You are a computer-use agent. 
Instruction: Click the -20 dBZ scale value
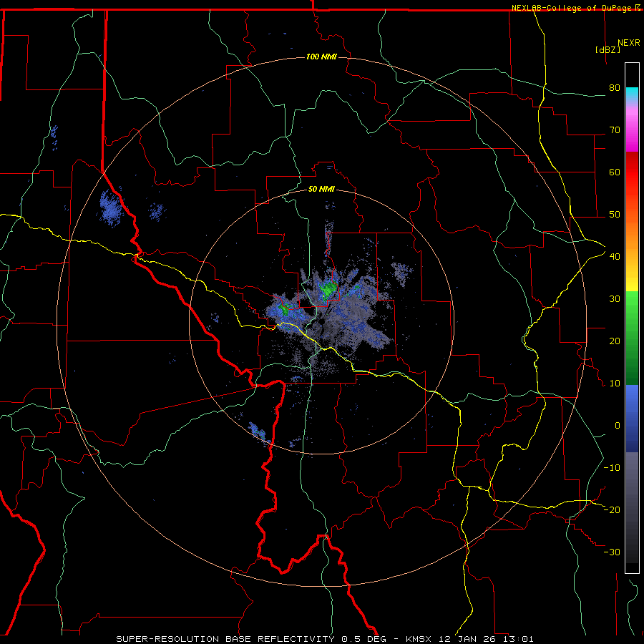612,510
